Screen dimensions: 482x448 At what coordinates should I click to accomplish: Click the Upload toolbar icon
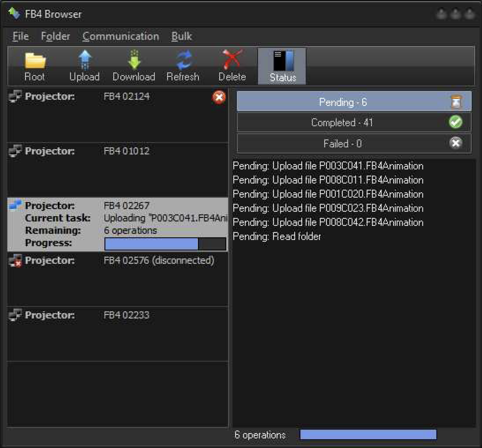point(84,66)
